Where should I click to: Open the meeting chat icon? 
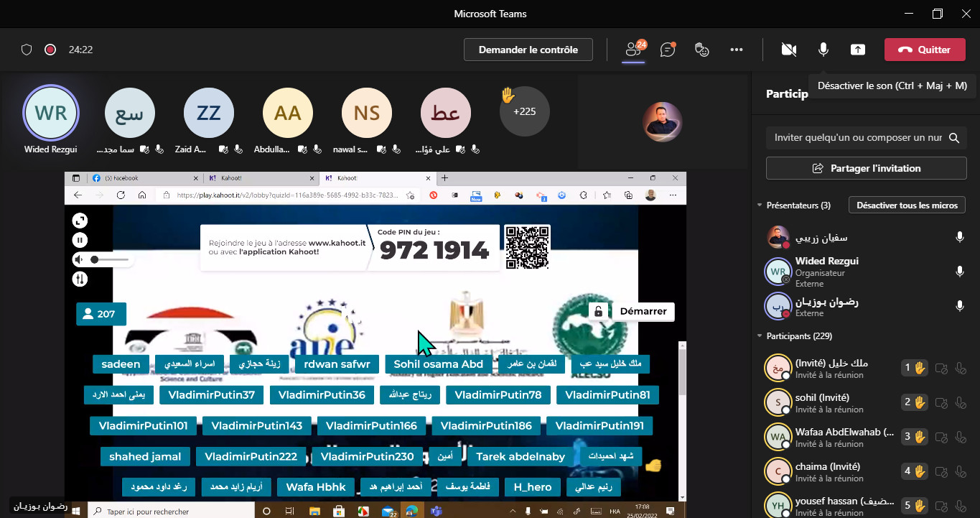click(x=668, y=50)
